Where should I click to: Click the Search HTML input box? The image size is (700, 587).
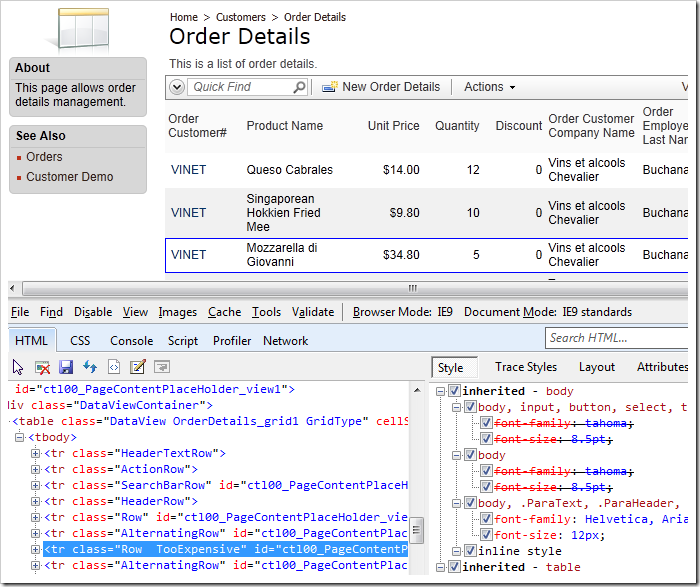[x=616, y=338]
